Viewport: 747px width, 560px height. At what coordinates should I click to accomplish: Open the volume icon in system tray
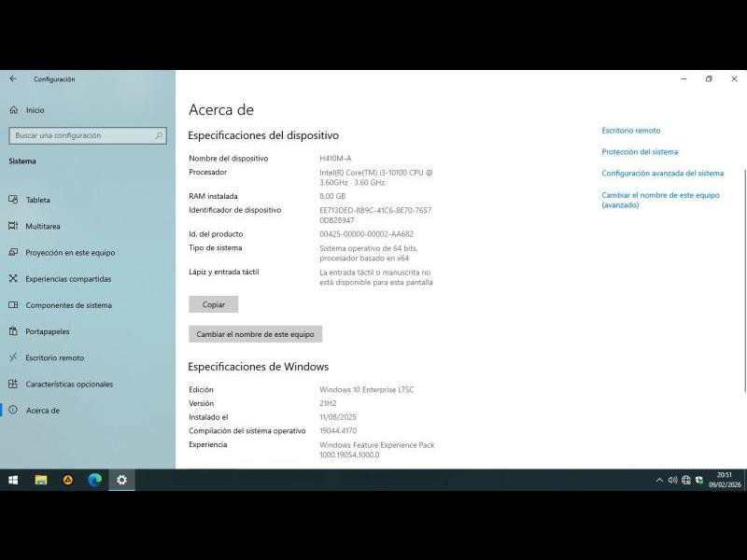[x=672, y=480]
